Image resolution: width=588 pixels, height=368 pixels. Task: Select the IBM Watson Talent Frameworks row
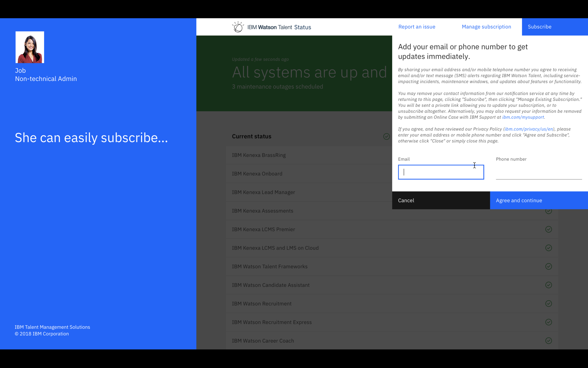[x=392, y=266]
